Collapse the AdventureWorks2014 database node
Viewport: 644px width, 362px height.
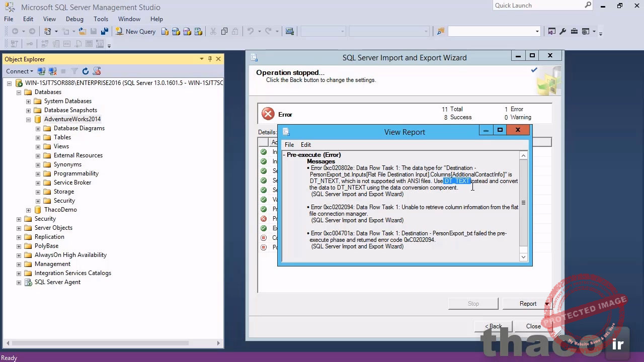(x=29, y=119)
